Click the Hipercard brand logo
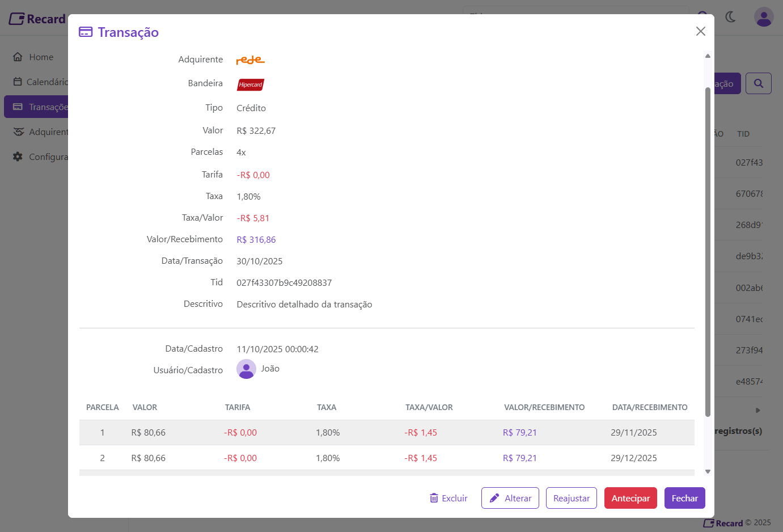 [x=250, y=85]
